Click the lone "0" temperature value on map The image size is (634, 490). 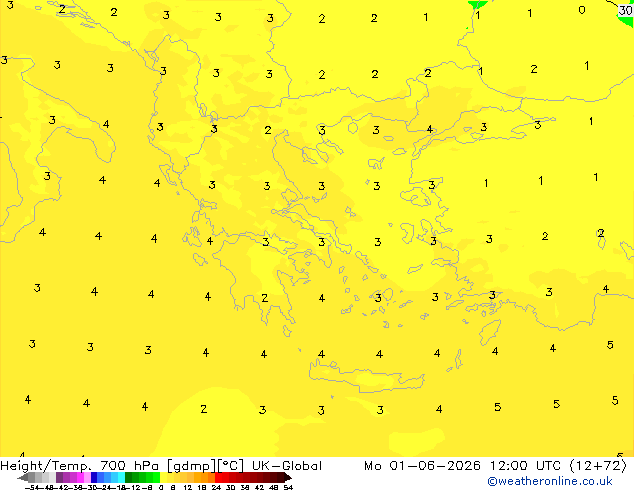pos(581,10)
